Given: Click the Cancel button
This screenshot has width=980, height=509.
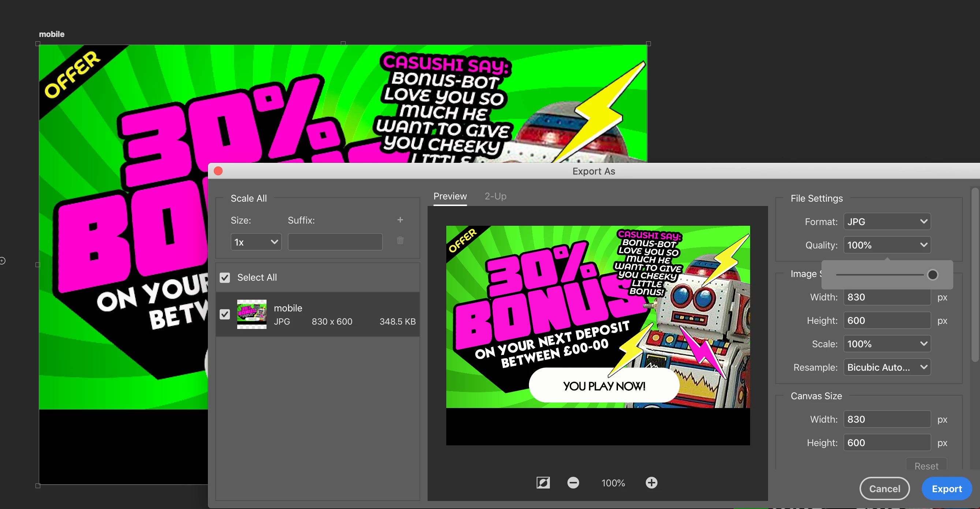Looking at the screenshot, I should (x=884, y=489).
